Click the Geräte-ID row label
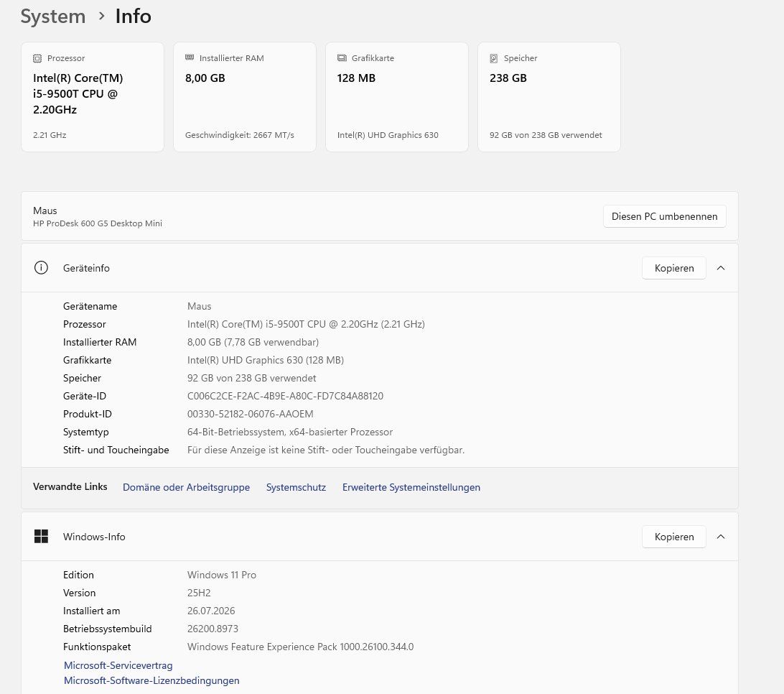The width and height of the screenshot is (784, 694). (85, 397)
